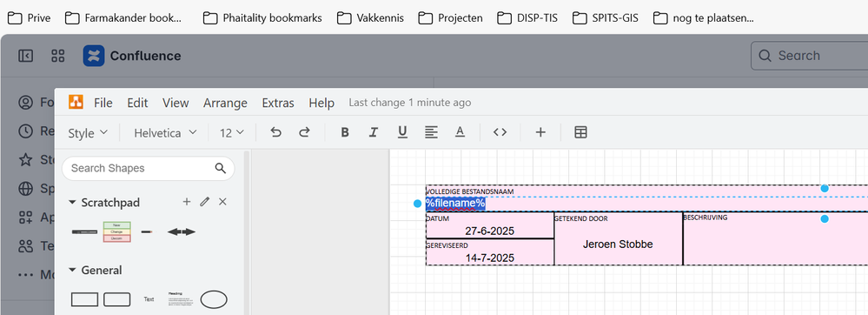Redo the last action

click(304, 132)
